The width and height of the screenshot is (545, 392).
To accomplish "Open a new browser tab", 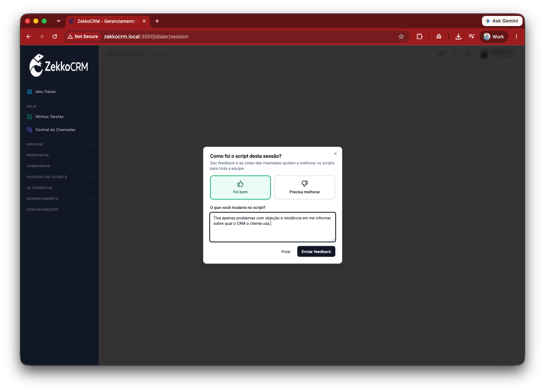I will pyautogui.click(x=157, y=21).
